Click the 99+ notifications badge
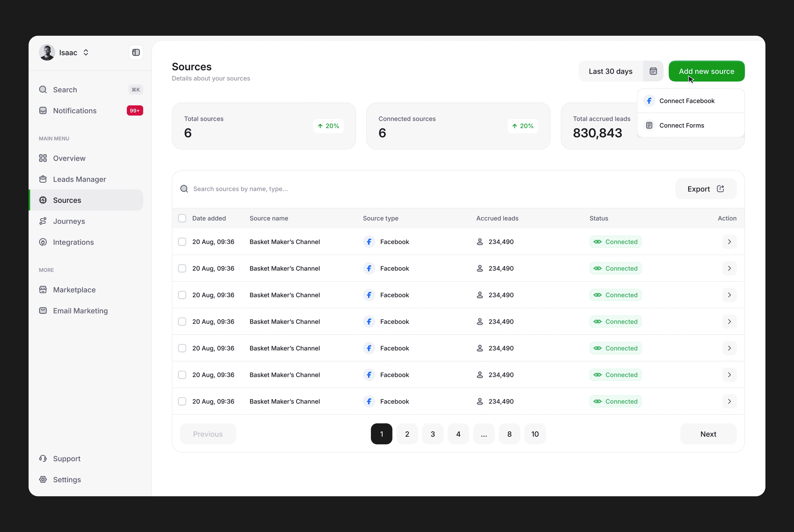 135,111
